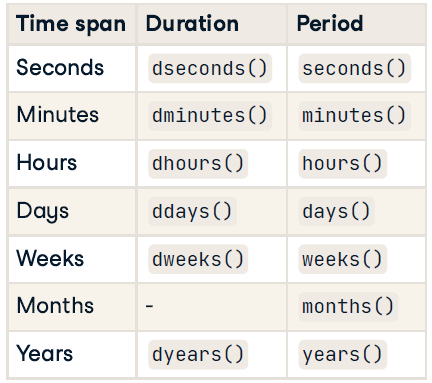The height and width of the screenshot is (383, 432).
Task: Click the dhours() code label
Action: (x=198, y=164)
